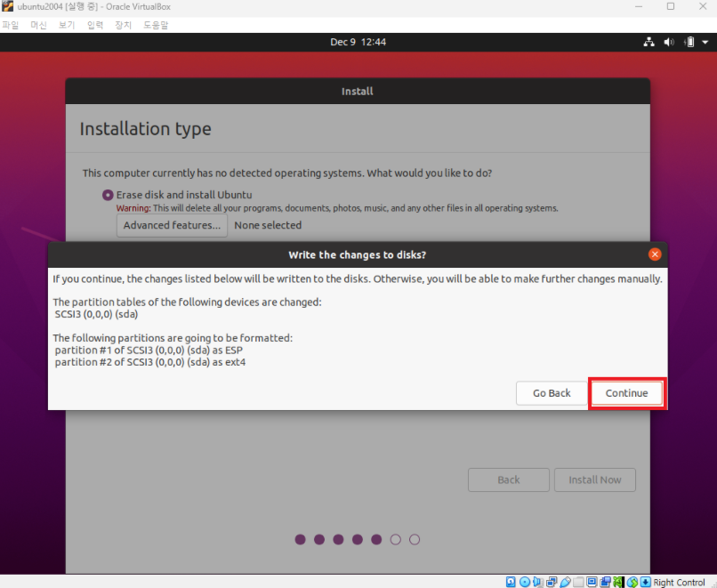717x588 pixels.
Task: Click the 'Install' window title
Action: tap(357, 92)
